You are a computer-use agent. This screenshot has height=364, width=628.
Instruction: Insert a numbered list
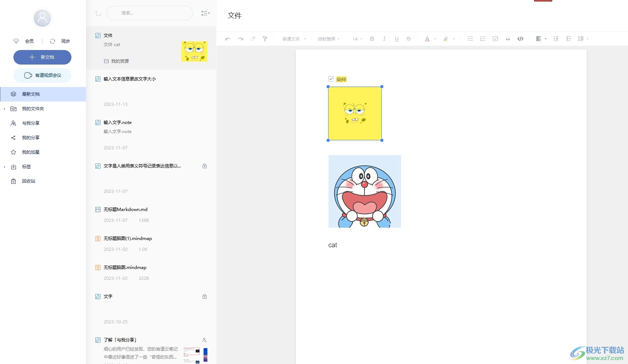pos(483,39)
